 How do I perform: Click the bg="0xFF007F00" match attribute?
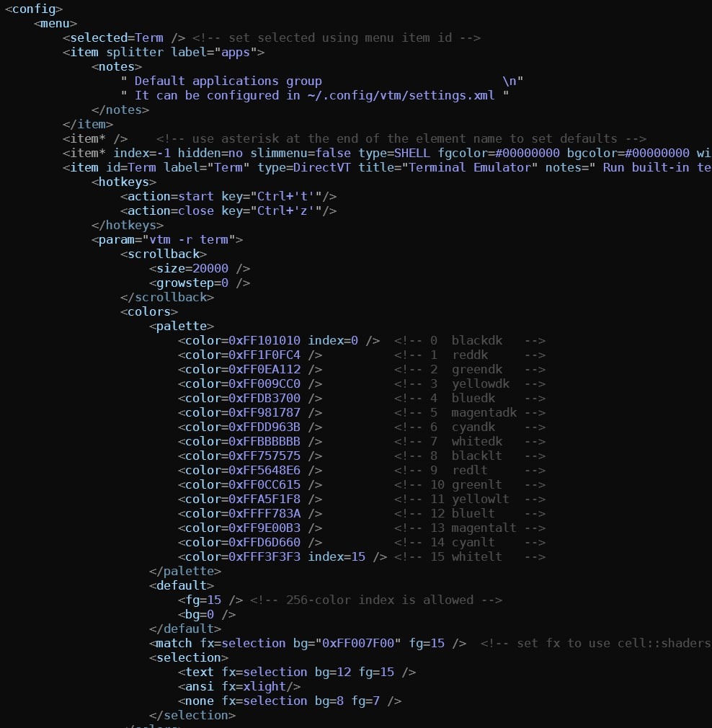pyautogui.click(x=347, y=642)
